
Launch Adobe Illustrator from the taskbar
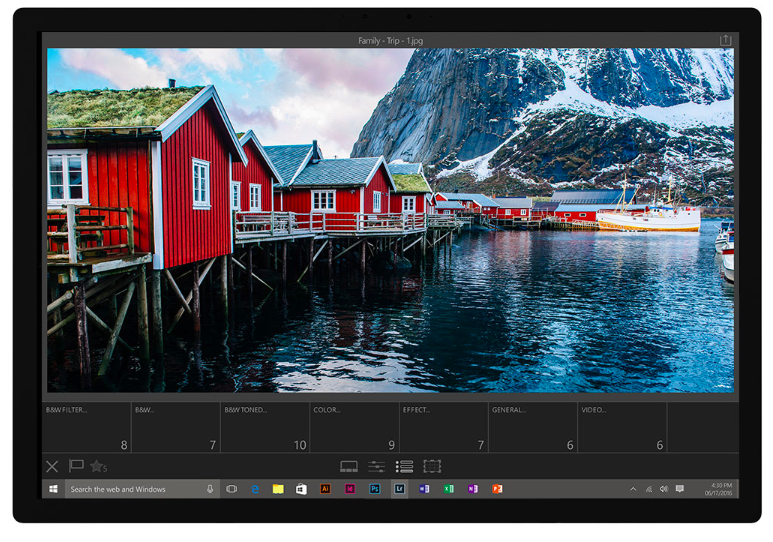pos(325,489)
